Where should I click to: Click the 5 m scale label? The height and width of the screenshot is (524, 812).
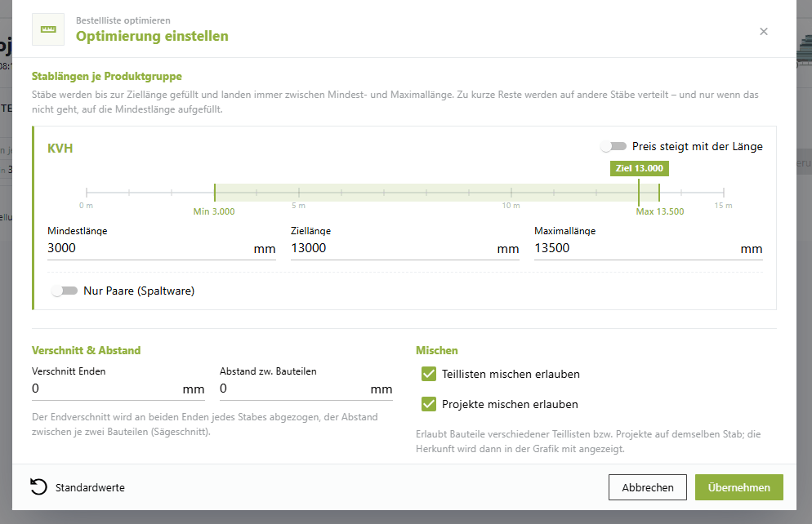[298, 206]
